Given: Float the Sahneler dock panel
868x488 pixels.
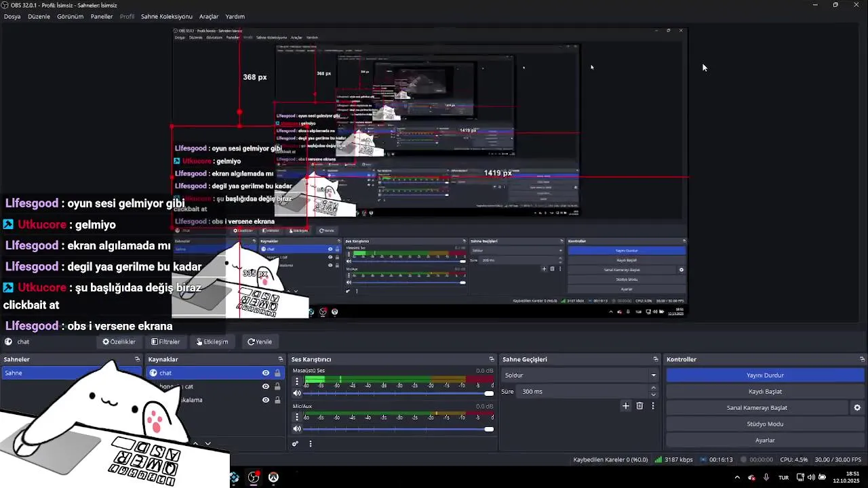Looking at the screenshot, I should tap(137, 359).
